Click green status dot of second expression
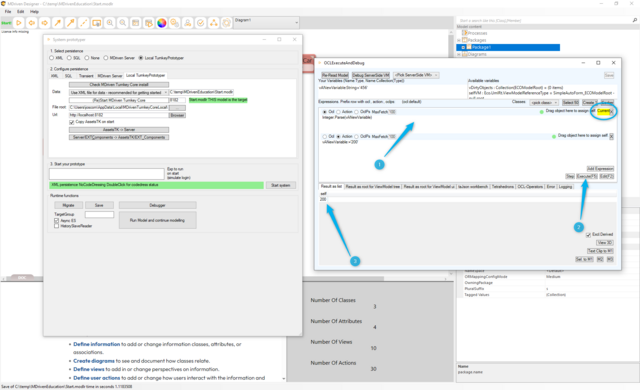The height and width of the screenshot is (390, 640). [554, 137]
